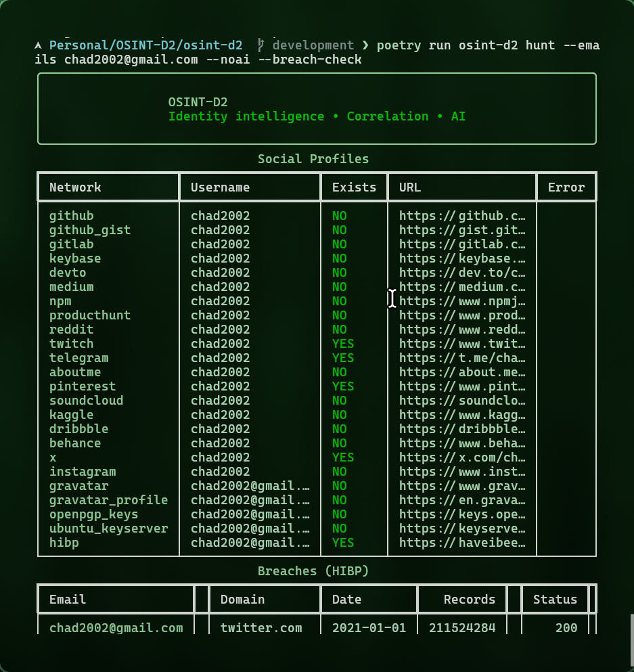Click the 'Username' column header
This screenshot has width=634, height=672.
220,187
